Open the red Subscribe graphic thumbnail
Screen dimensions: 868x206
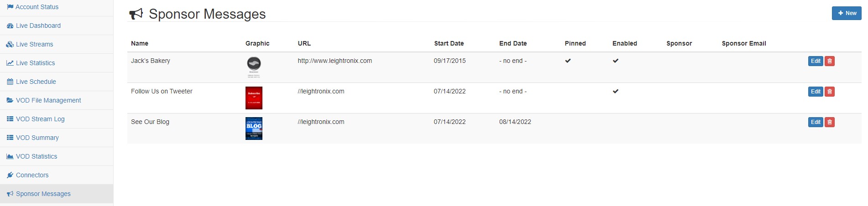[x=254, y=98]
